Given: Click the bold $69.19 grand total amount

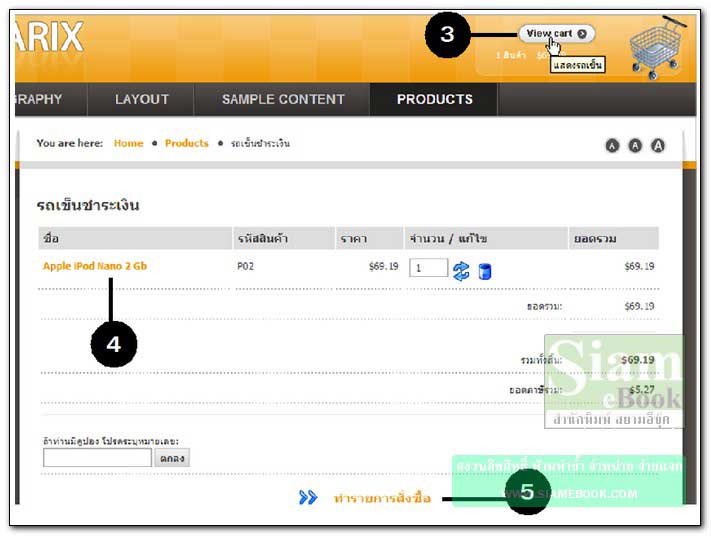Looking at the screenshot, I should 638,360.
